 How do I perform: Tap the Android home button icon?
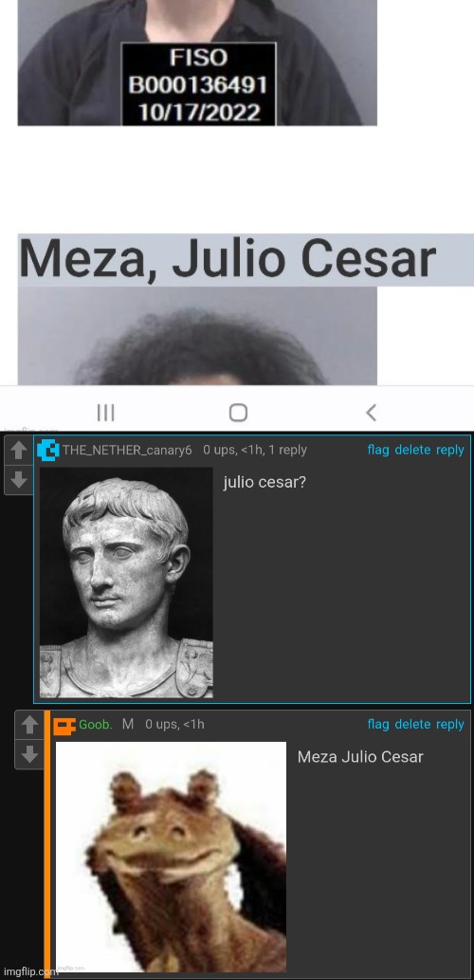coord(238,413)
